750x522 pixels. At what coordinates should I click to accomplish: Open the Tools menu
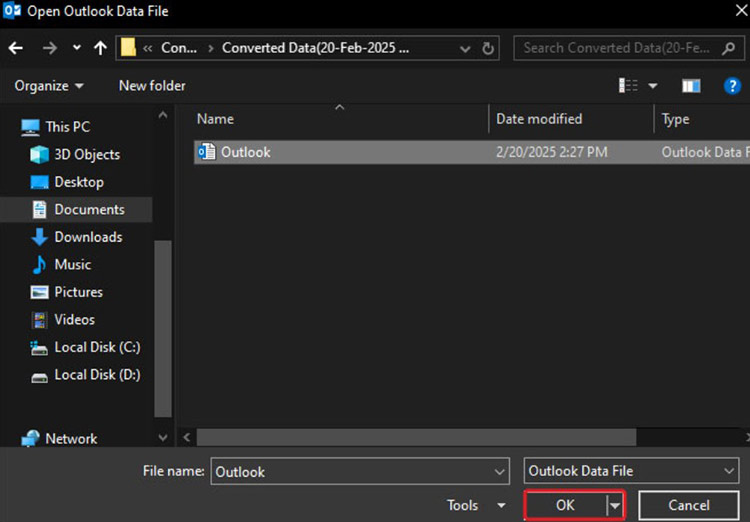[x=476, y=505]
